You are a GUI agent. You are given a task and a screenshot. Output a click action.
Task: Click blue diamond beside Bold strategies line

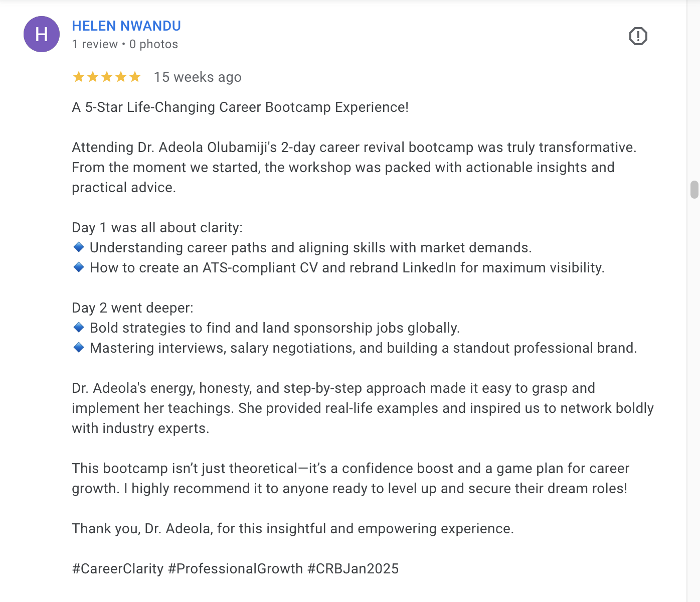(x=79, y=327)
